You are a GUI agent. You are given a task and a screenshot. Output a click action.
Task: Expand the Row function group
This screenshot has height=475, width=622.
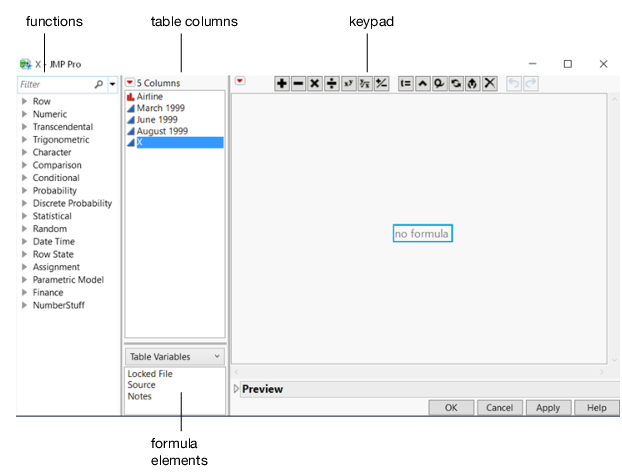(24, 101)
